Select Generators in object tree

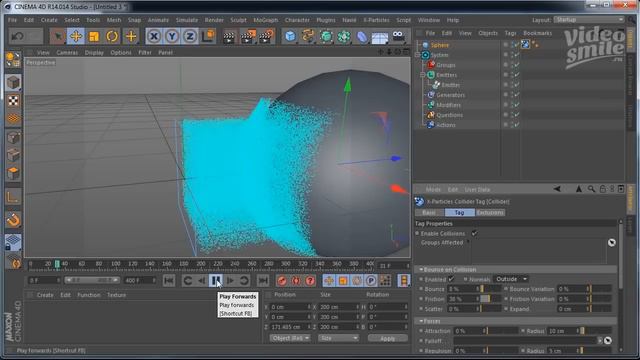point(450,95)
